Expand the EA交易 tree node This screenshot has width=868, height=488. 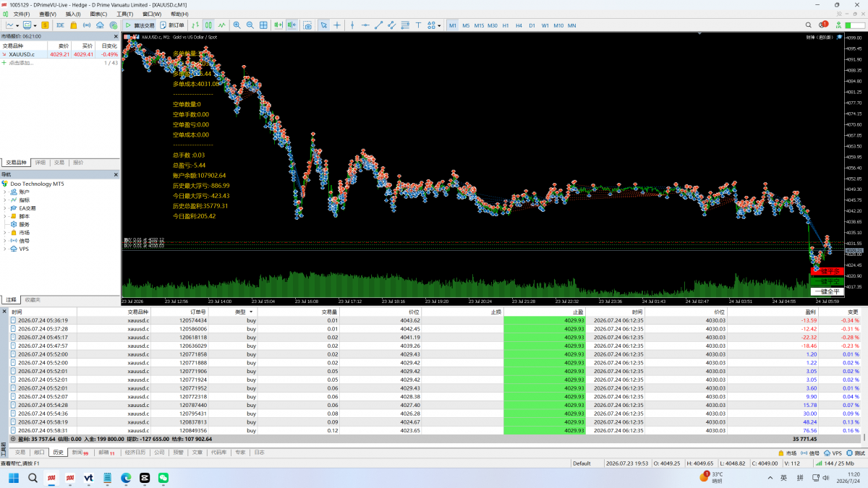point(4,208)
